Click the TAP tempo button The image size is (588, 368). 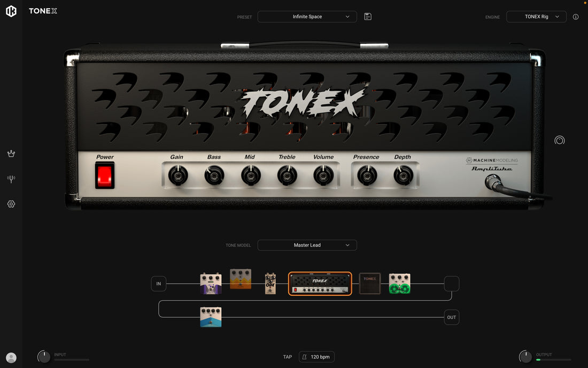click(287, 357)
